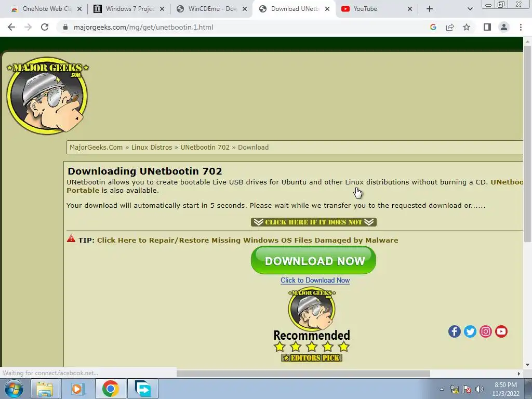The height and width of the screenshot is (399, 532).
Task: Open the MajorGeeks YouTube icon
Action: [501, 331]
